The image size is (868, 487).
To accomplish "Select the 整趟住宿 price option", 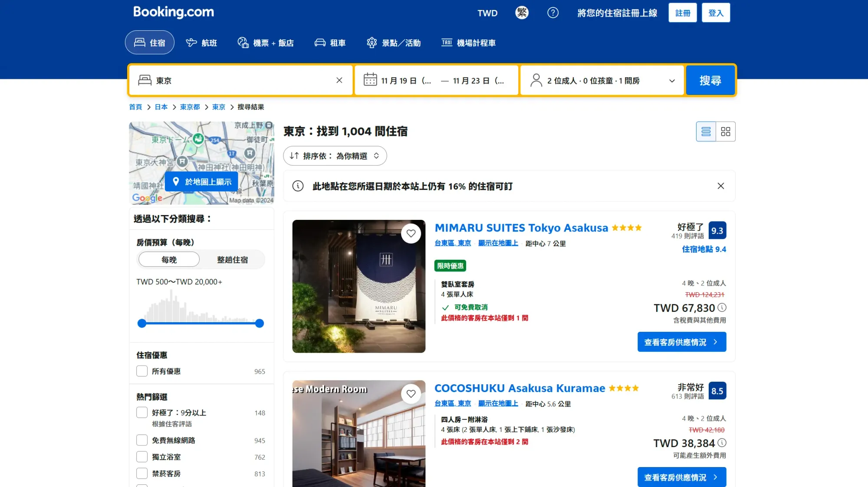I will pyautogui.click(x=232, y=259).
